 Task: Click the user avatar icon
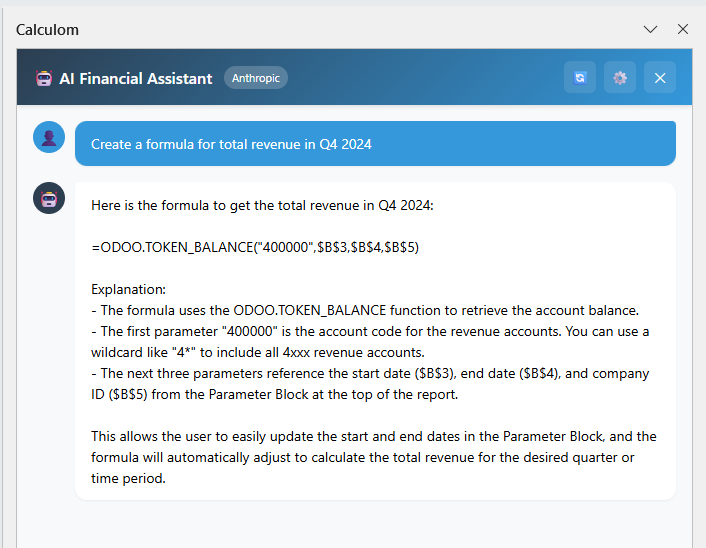click(49, 137)
